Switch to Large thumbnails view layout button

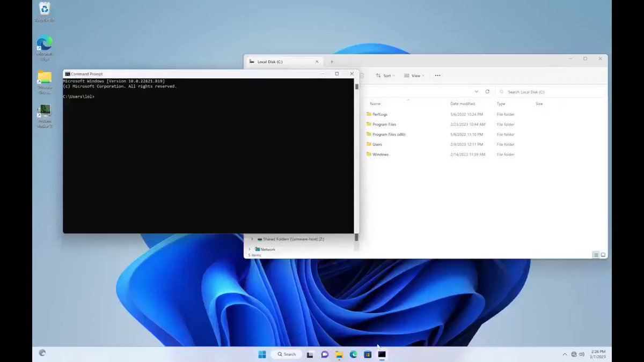(x=603, y=255)
